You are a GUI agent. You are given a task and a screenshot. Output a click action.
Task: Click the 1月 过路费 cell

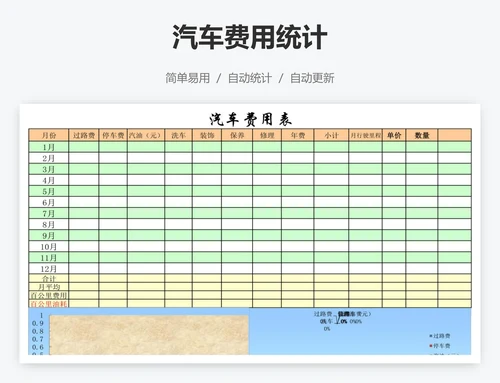[84, 147]
